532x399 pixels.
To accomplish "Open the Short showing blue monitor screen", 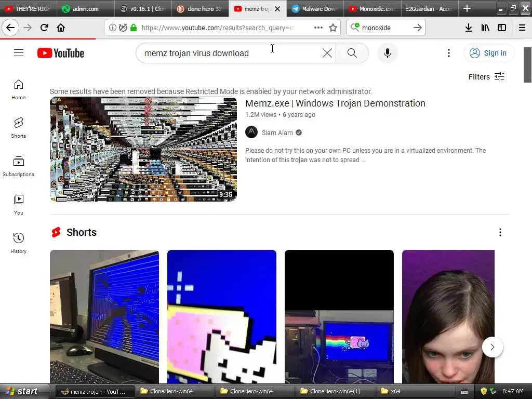I will click(x=104, y=316).
